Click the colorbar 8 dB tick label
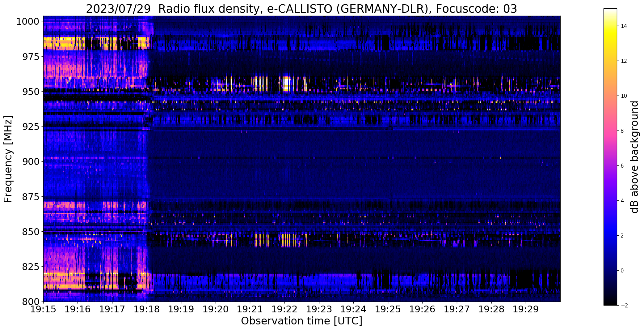Screen dimensions: 644x330 click(622, 131)
